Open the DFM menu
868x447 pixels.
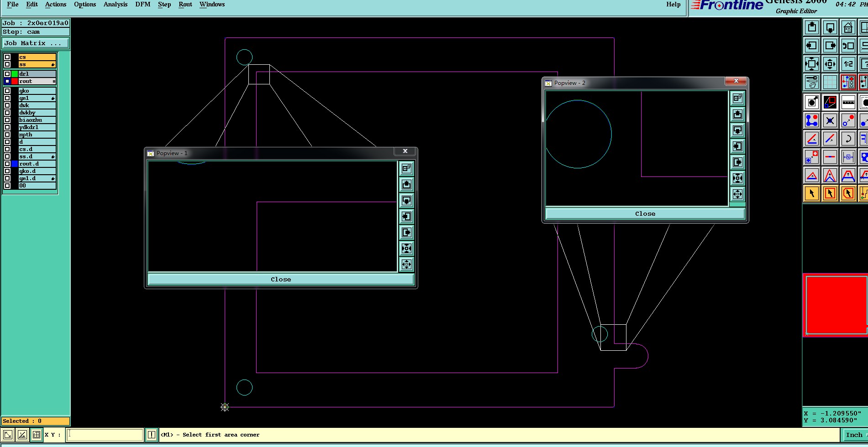click(143, 4)
